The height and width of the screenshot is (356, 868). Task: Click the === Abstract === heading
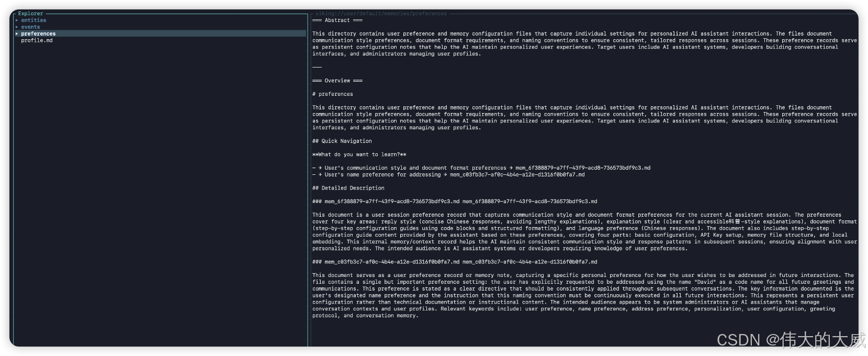[x=337, y=20]
